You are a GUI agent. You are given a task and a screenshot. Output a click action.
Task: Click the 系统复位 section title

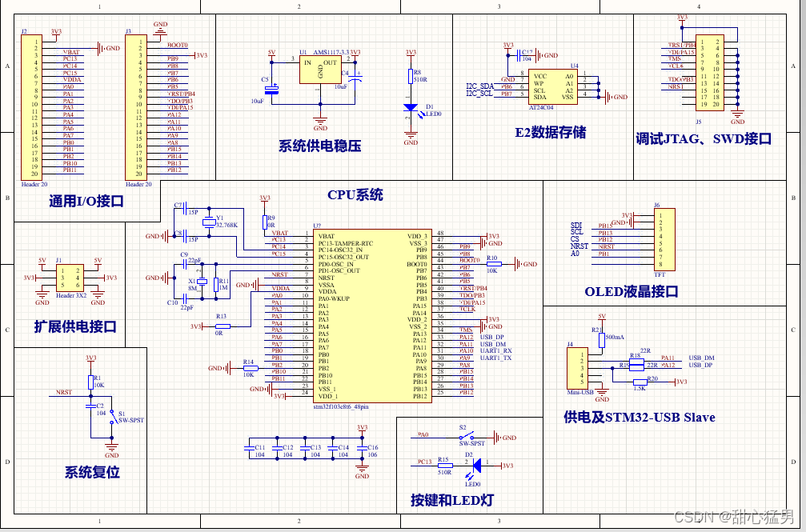[92, 472]
